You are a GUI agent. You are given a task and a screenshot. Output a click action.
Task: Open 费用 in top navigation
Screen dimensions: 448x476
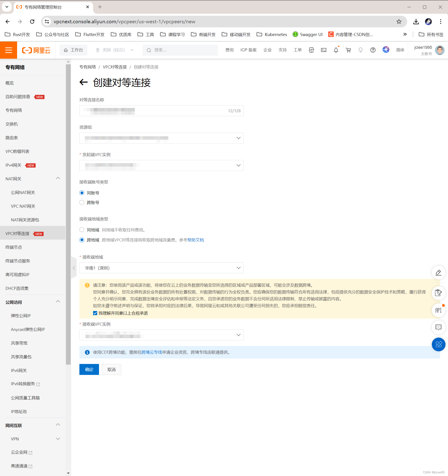point(229,50)
